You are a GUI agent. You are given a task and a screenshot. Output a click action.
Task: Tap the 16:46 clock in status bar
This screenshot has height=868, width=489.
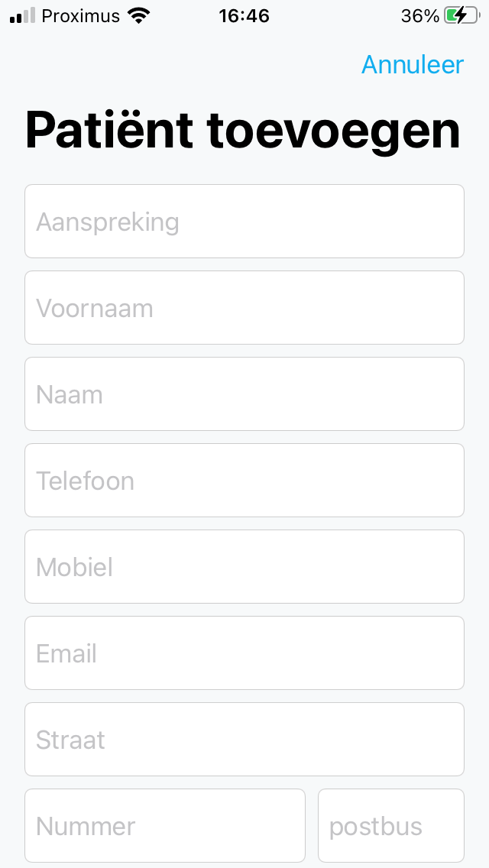(x=244, y=16)
